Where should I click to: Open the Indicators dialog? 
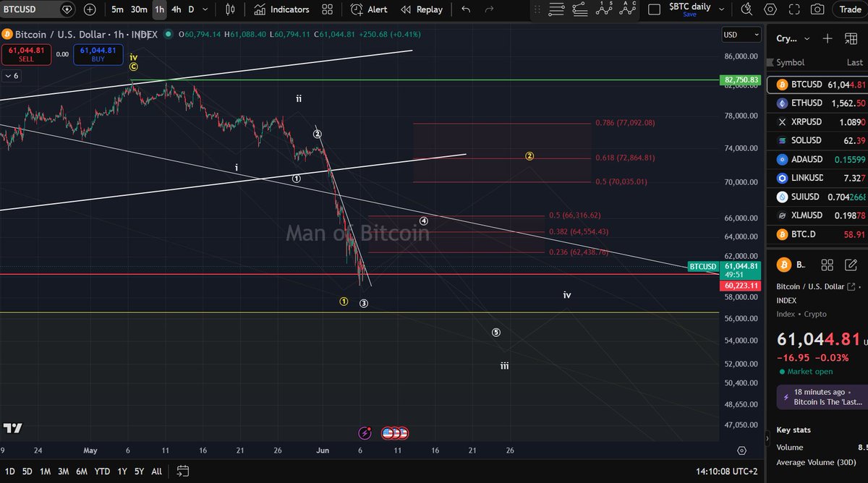pyautogui.click(x=282, y=9)
